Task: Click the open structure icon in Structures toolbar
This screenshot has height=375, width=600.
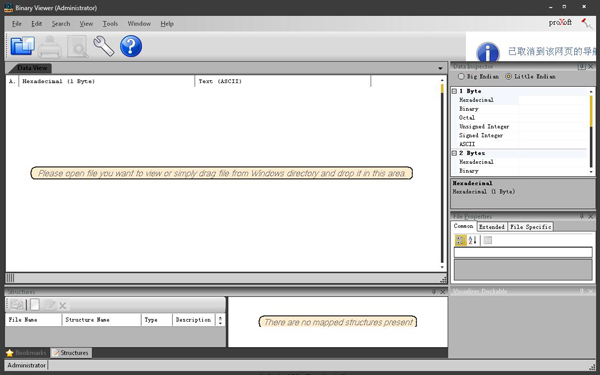Action: [x=16, y=305]
